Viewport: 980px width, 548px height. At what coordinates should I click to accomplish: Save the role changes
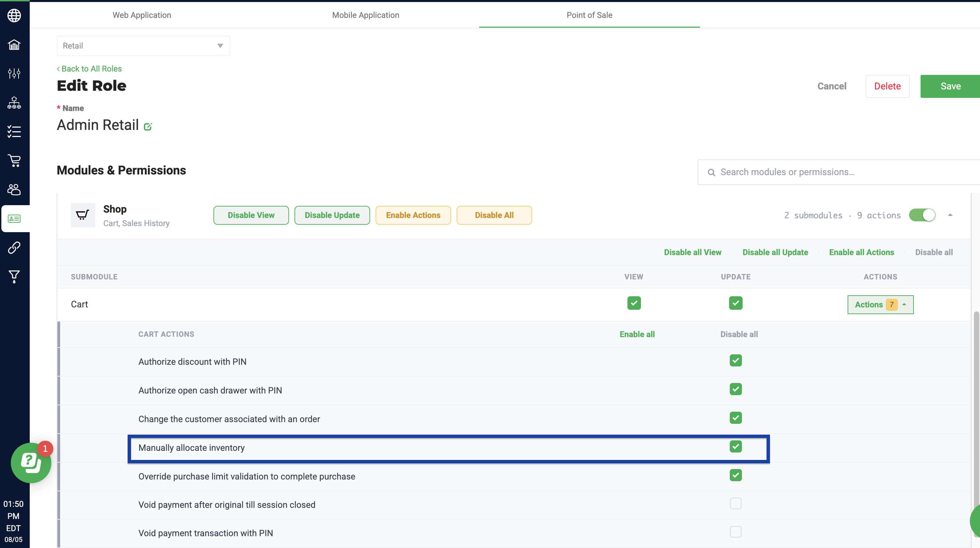coord(950,86)
